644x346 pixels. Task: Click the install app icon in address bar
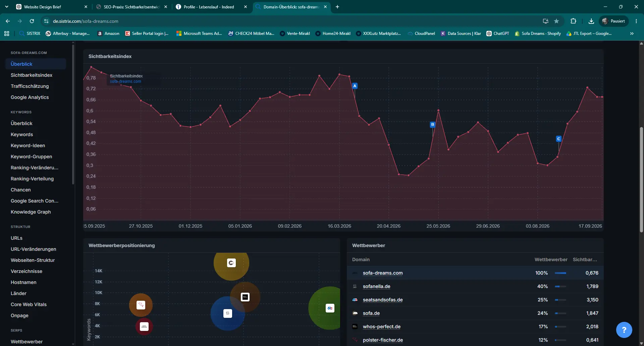click(546, 21)
